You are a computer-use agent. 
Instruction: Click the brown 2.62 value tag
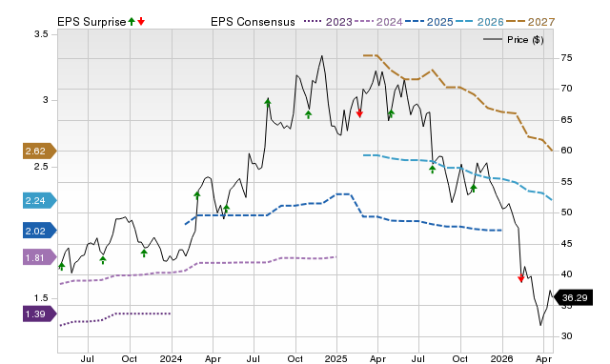click(40, 151)
